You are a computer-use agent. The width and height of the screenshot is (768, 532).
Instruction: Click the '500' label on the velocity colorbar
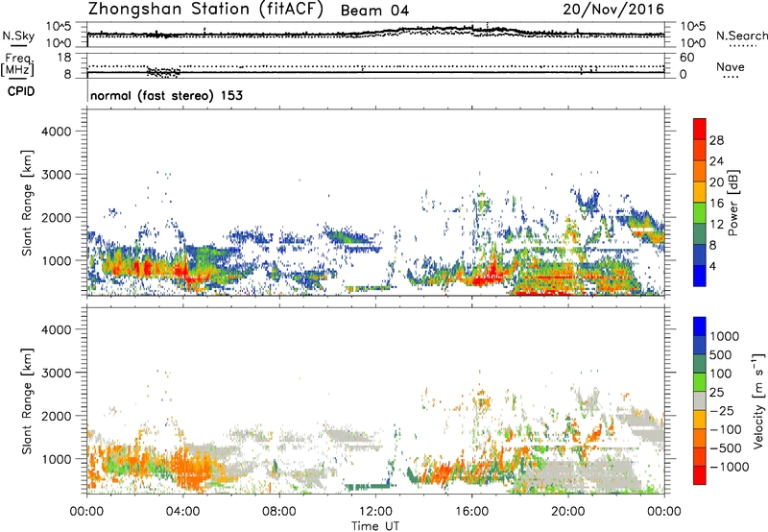click(x=721, y=354)
